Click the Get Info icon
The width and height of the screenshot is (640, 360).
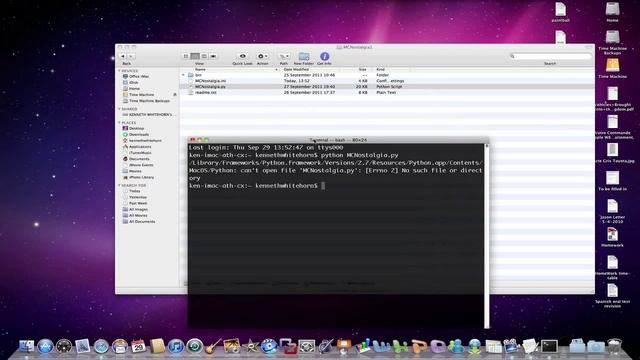point(324,56)
